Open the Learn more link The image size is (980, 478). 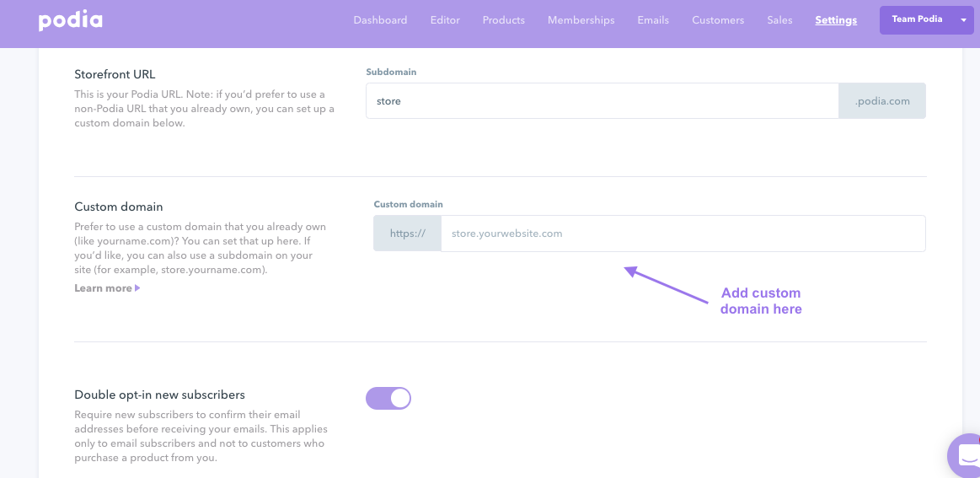[x=107, y=288]
